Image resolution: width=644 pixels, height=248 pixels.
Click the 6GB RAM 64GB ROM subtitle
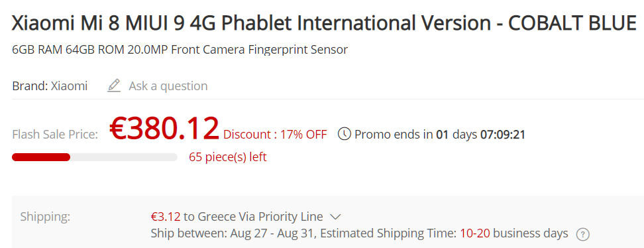[180, 50]
